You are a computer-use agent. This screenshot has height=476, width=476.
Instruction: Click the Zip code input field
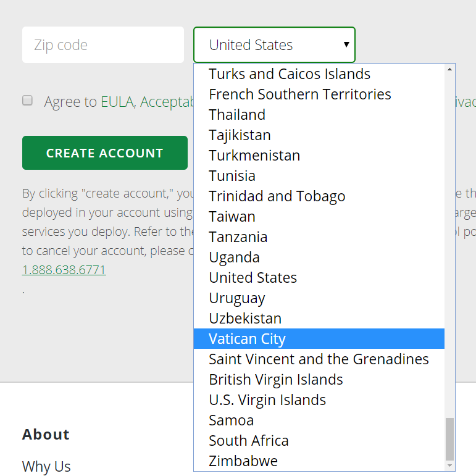pos(102,45)
